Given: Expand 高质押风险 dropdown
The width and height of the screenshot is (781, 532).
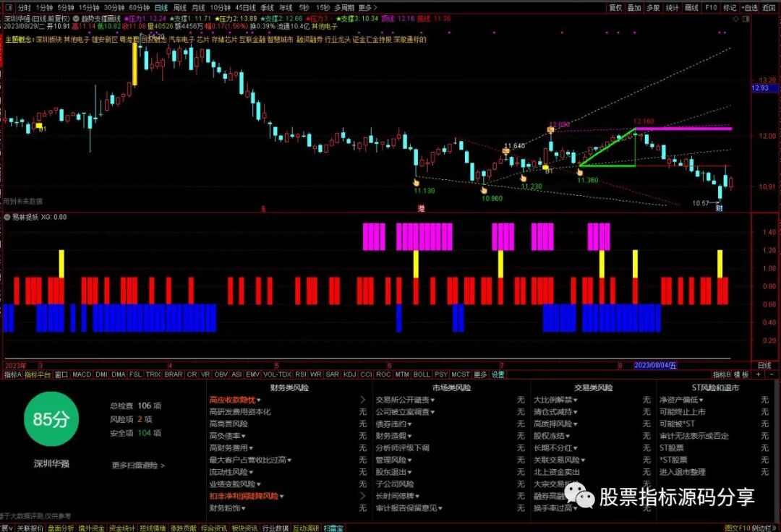Looking at the screenshot, I should (576, 424).
